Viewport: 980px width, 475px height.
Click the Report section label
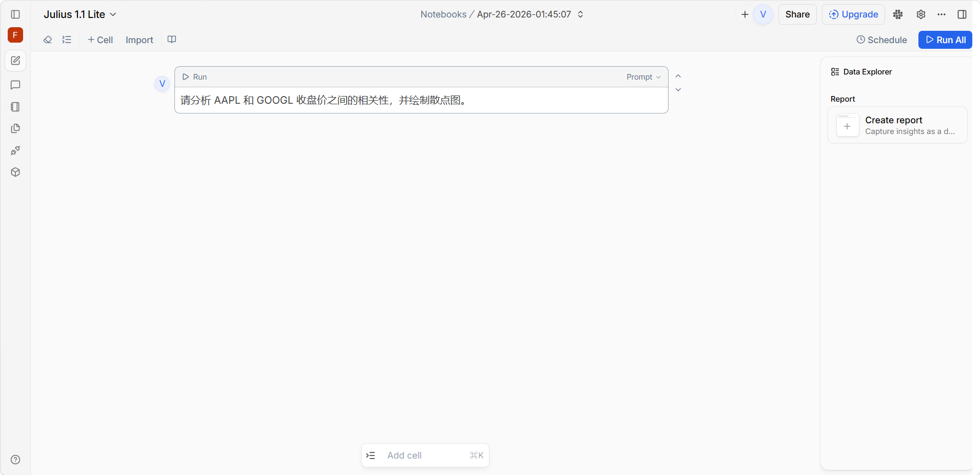click(842, 99)
